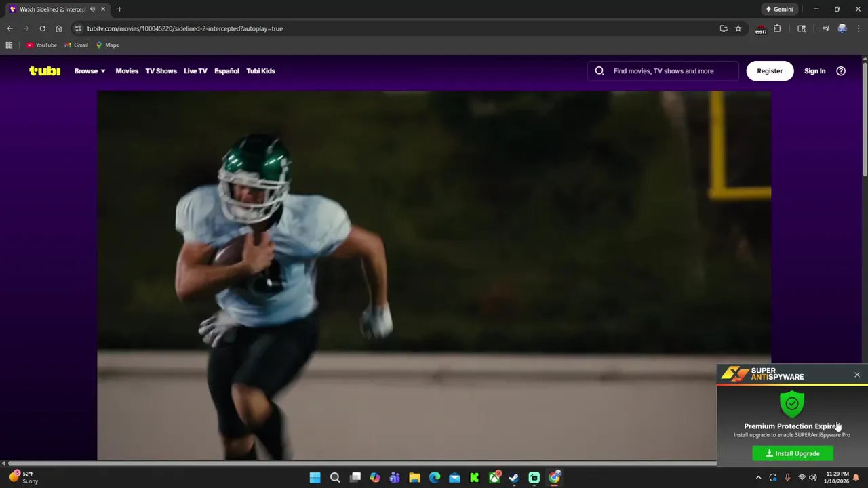Open File Explorer from taskbar
Image resolution: width=868 pixels, height=488 pixels.
coord(414,477)
